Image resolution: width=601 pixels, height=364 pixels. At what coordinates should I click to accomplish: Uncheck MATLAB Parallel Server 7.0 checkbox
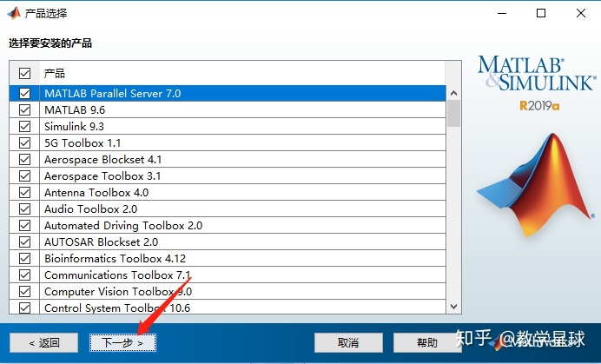tap(24, 93)
